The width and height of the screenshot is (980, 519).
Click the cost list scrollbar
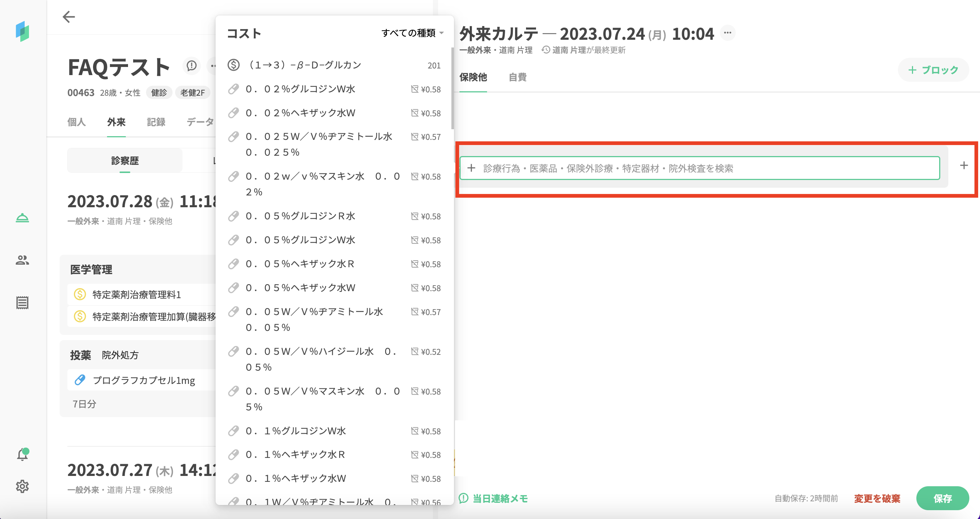(x=452, y=88)
